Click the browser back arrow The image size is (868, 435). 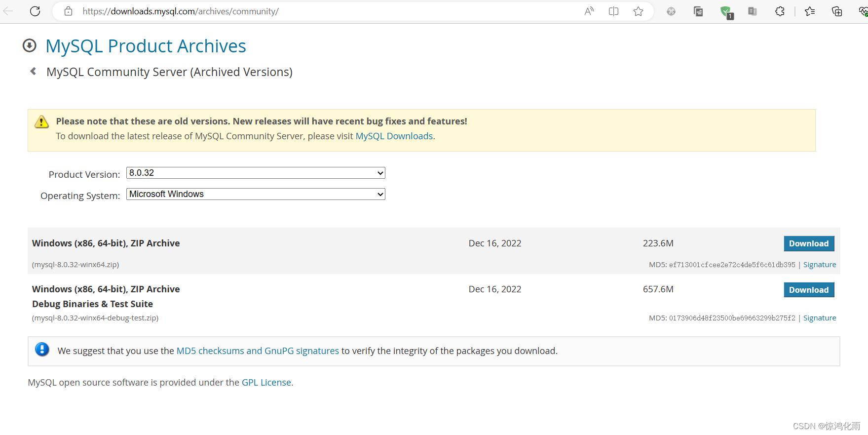pos(7,11)
